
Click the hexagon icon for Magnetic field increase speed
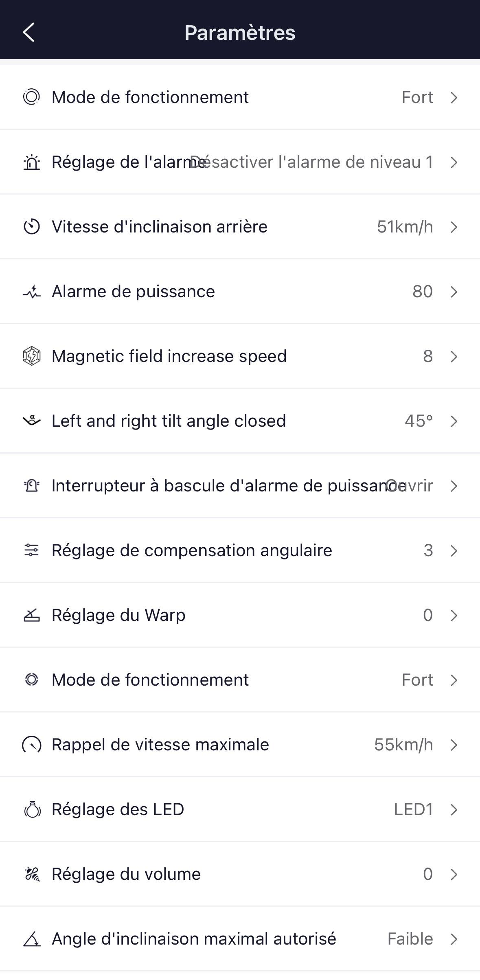click(x=31, y=356)
